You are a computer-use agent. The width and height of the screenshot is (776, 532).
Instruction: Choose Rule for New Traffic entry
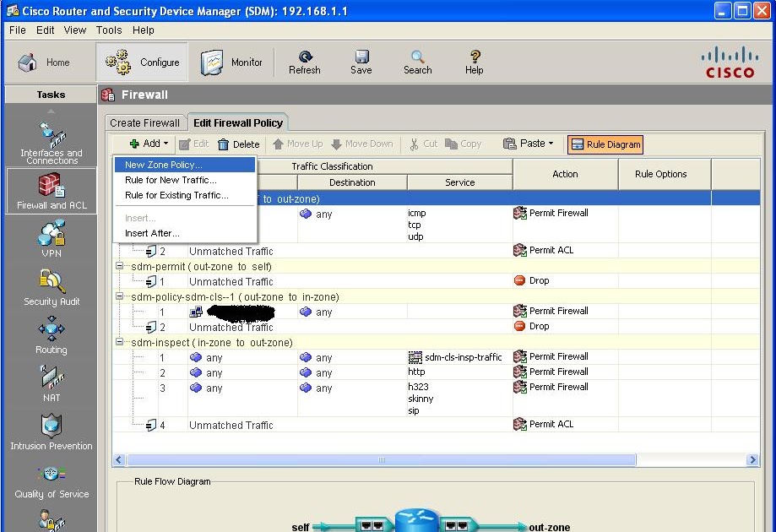tap(185, 180)
